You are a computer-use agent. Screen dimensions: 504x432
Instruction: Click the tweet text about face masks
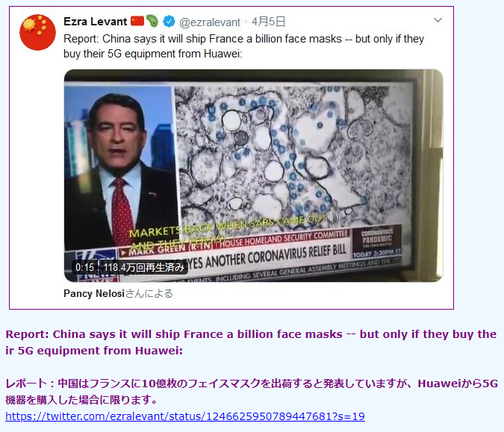243,46
